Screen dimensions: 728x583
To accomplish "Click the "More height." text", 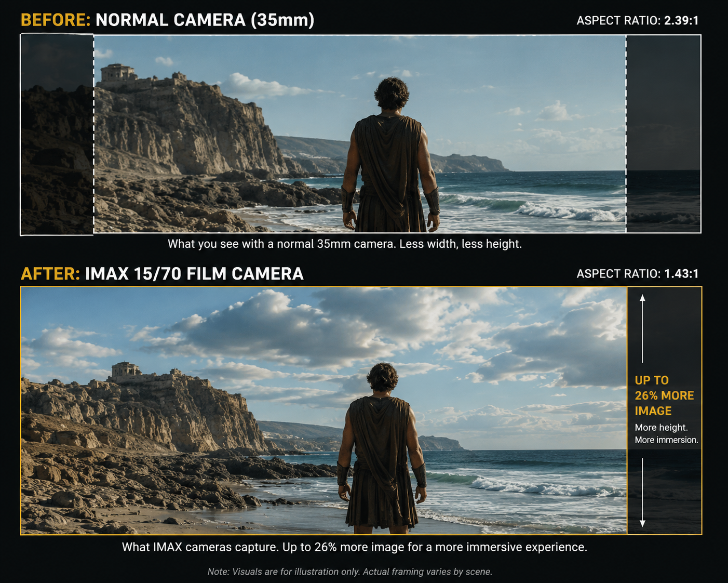I will 661,427.
